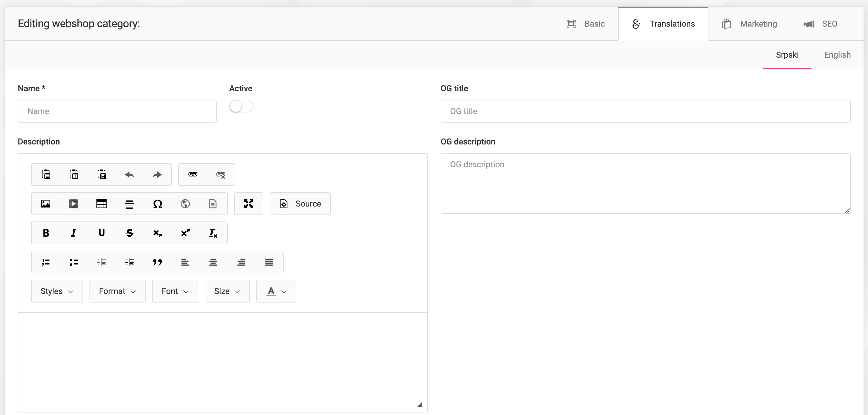Click Paste from Word icon
Image resolution: width=868 pixels, height=415 pixels.
[x=102, y=174]
